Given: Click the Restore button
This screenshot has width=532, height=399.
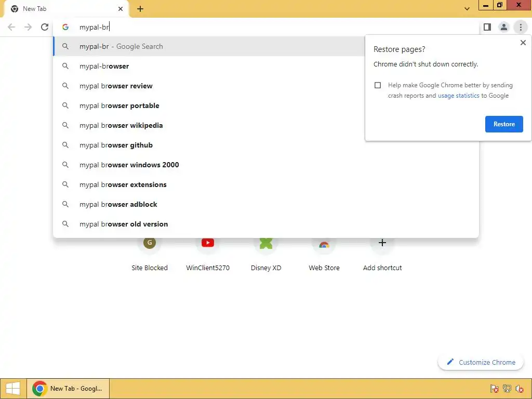Looking at the screenshot, I should (504, 124).
